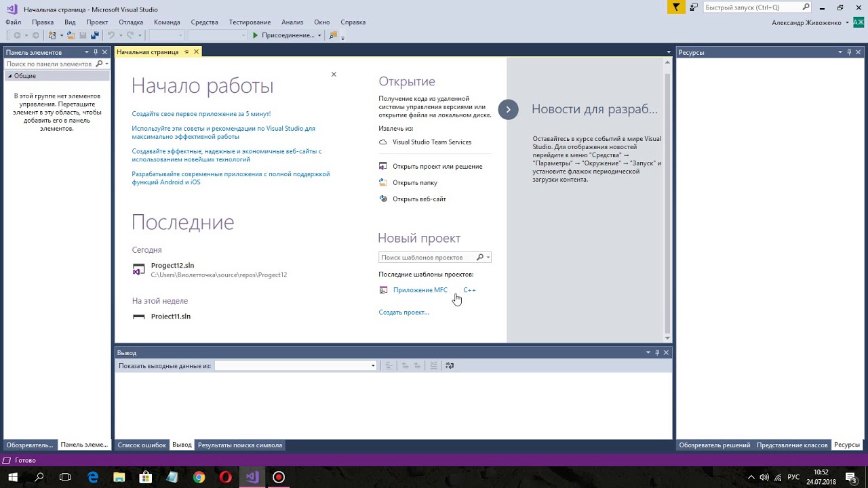Click the Visual Studio Team Services cloud icon
Screen dimensions: 868x488
coord(383,142)
